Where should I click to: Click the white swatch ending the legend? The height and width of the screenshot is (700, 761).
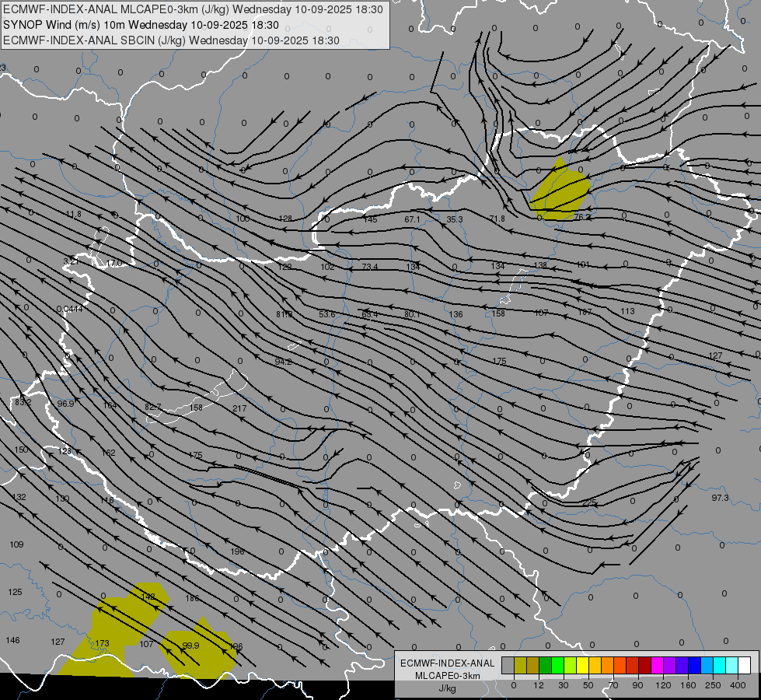[745, 665]
